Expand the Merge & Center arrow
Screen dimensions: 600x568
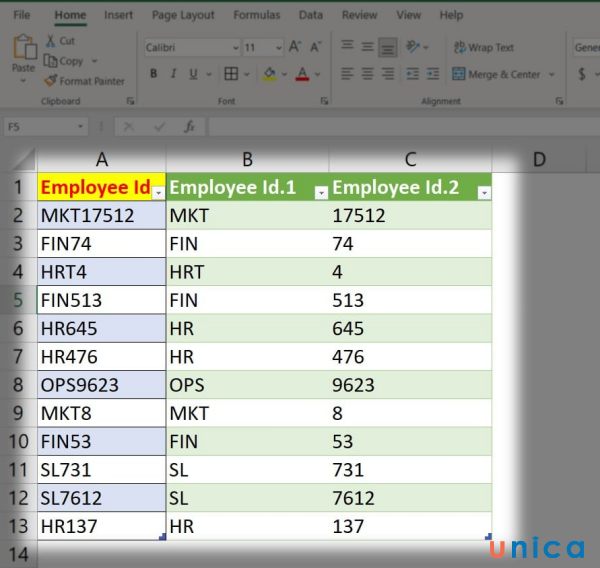552,74
